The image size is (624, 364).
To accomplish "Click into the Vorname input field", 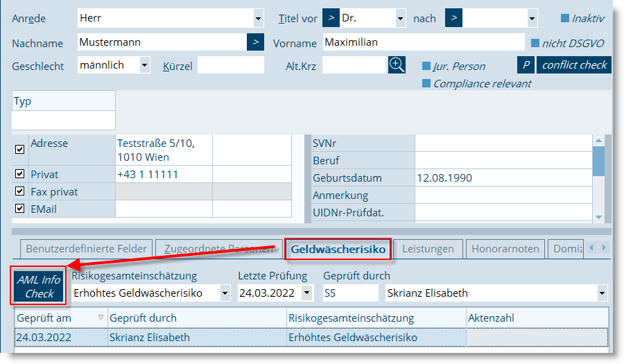I will point(423,42).
